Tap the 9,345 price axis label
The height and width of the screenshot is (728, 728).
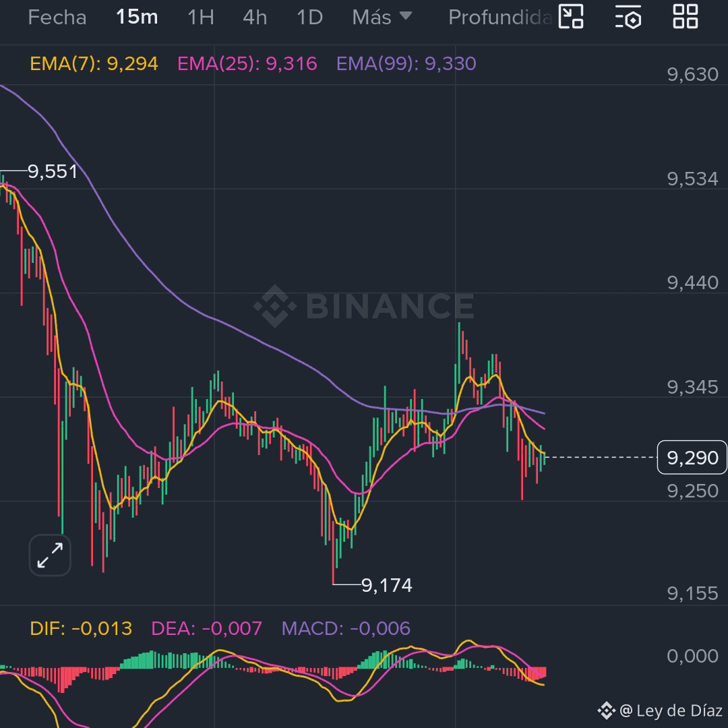coord(693,387)
